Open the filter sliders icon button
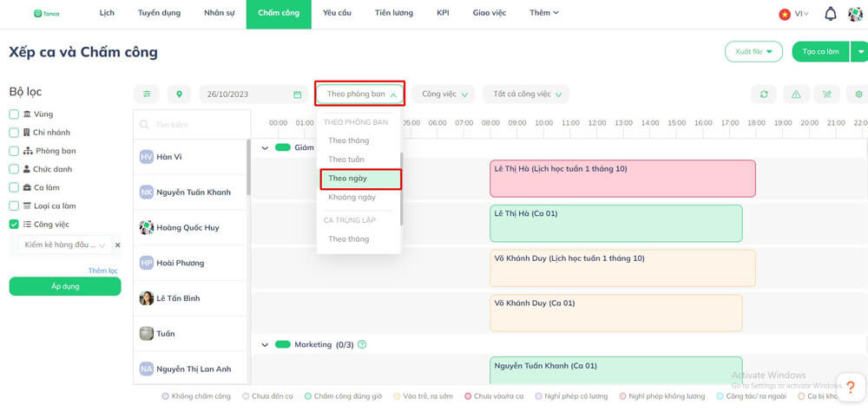 tap(147, 94)
